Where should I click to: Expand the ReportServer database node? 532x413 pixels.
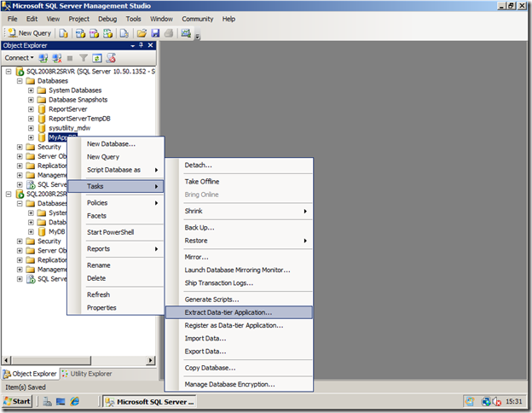(x=31, y=109)
